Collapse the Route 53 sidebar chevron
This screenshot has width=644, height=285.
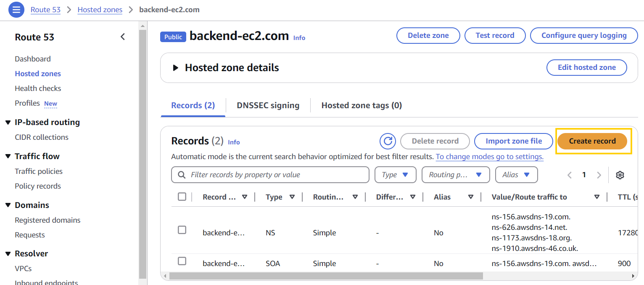[122, 37]
